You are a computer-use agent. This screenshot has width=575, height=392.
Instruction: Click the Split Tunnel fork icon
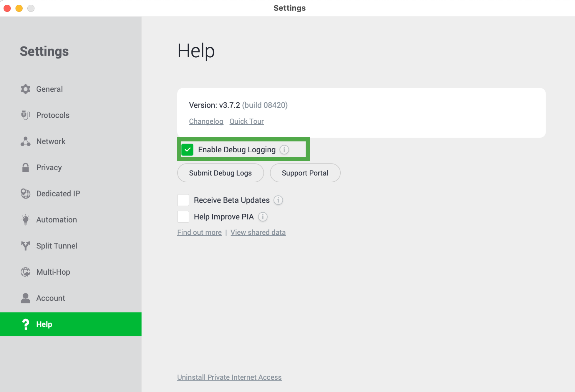(x=26, y=246)
